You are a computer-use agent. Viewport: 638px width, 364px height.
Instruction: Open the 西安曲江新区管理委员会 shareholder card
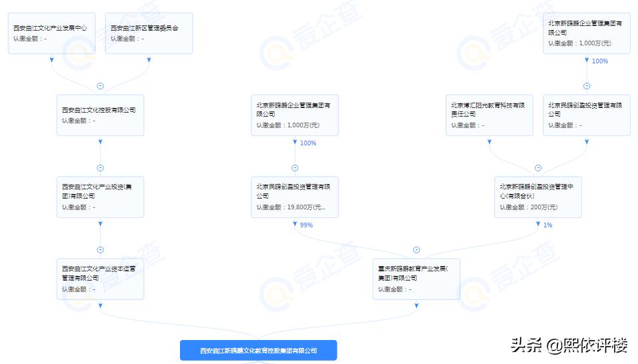(149, 33)
